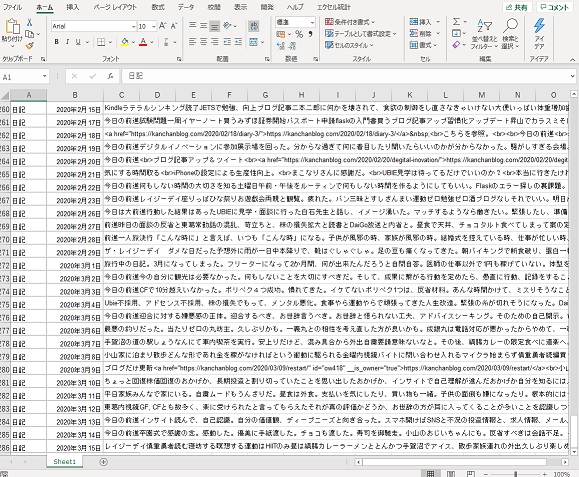
Task: Open Cell Styles menu
Action: (x=349, y=45)
